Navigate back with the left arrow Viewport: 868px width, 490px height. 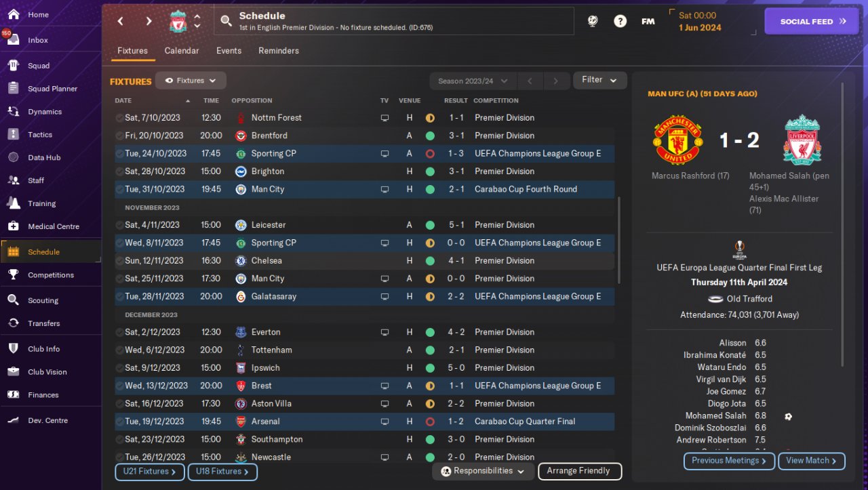pyautogui.click(x=121, y=21)
